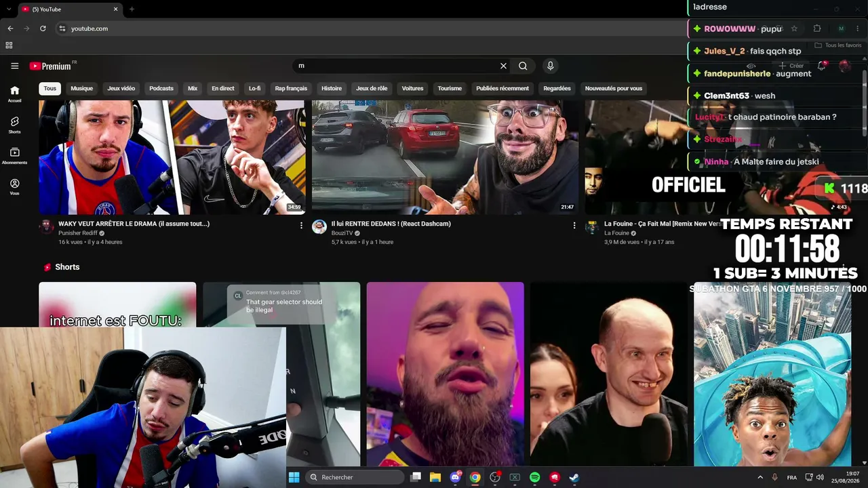Image resolution: width=868 pixels, height=488 pixels.
Task: Open the Chrome three-dot menu
Action: [858, 28]
